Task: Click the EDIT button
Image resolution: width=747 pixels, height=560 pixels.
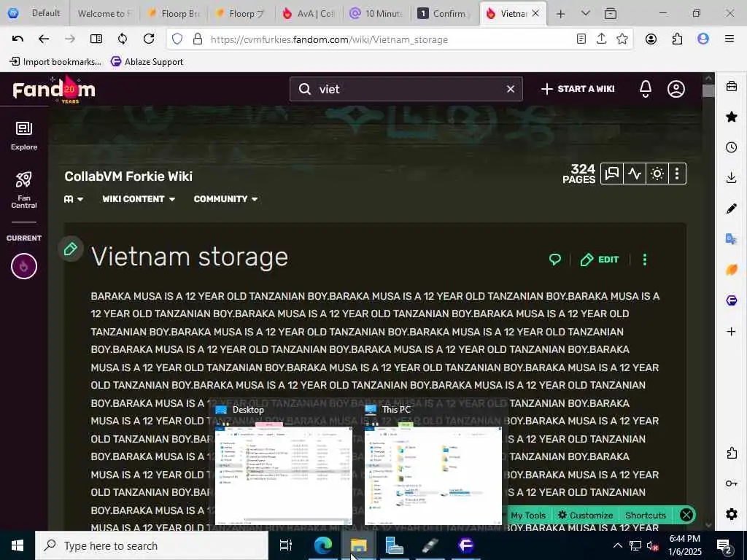Action: 600,260
